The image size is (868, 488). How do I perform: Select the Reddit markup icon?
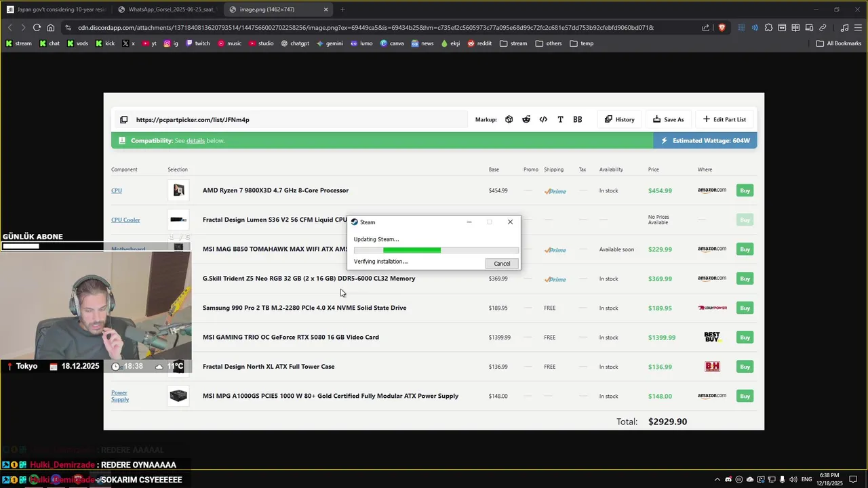(x=526, y=119)
